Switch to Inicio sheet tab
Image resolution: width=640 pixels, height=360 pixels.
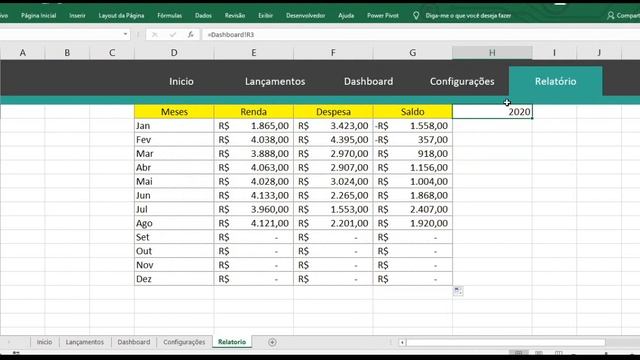tap(44, 342)
